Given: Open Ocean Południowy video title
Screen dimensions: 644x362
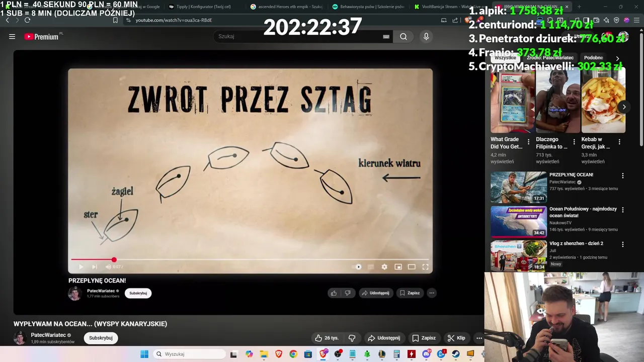Looking at the screenshot, I should click(x=583, y=212).
